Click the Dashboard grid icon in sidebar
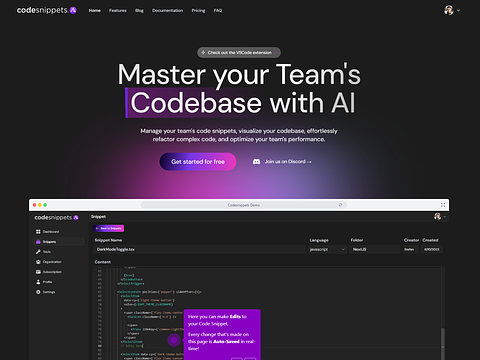480x360 pixels. click(38, 232)
